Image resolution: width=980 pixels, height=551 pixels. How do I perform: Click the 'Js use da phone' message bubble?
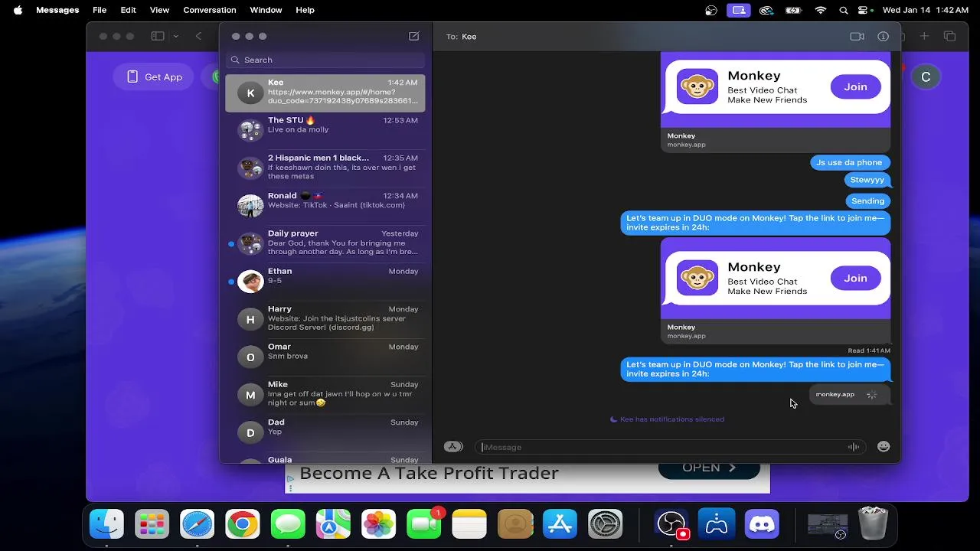(x=850, y=162)
